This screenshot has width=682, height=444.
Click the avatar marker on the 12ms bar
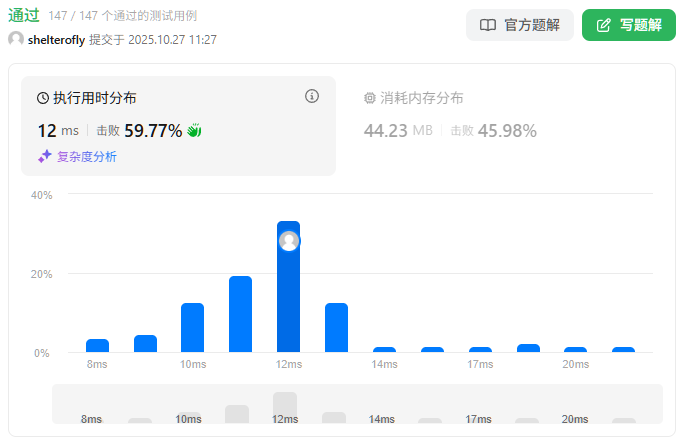pyautogui.click(x=289, y=241)
